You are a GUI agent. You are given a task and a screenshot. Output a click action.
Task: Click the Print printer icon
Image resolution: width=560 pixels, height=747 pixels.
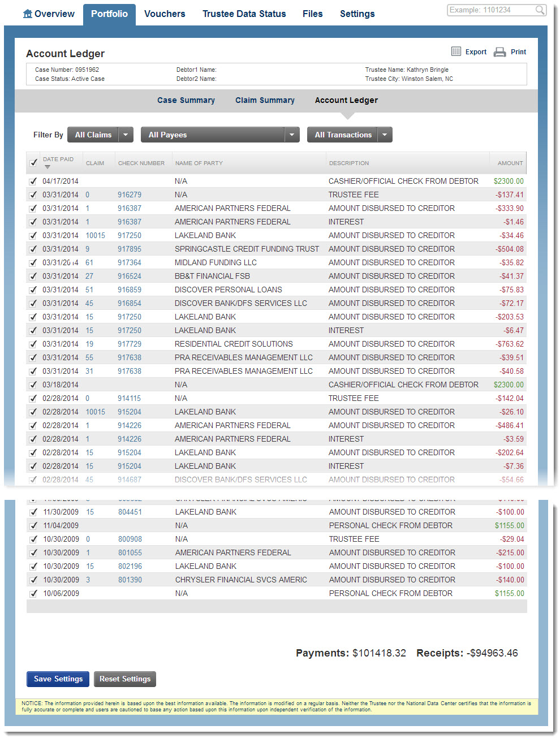499,52
